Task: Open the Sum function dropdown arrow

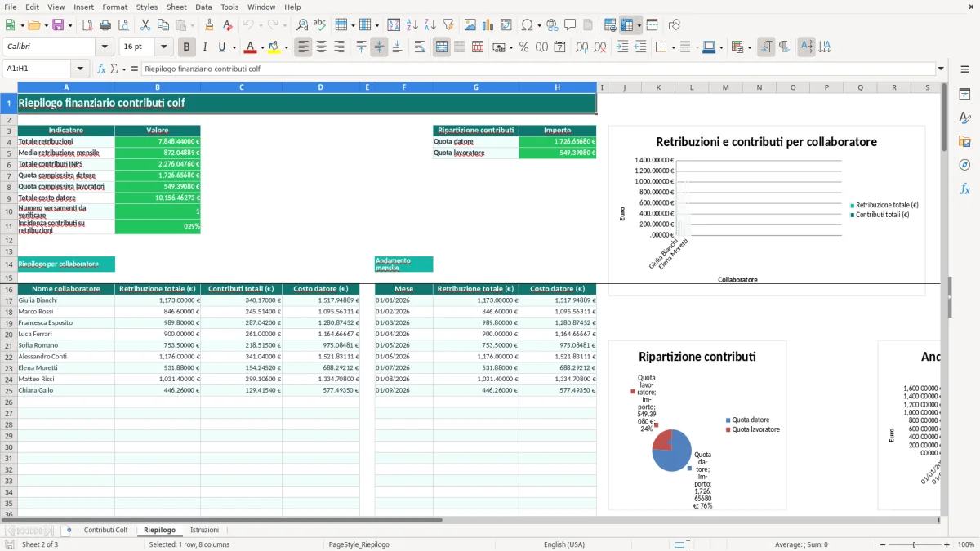Action: pyautogui.click(x=124, y=69)
